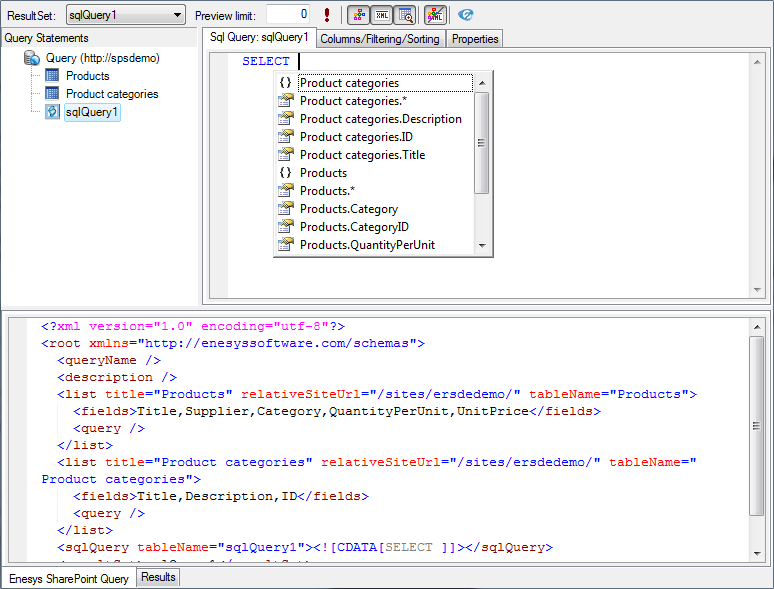Click the Preview limit input field
This screenshot has width=774, height=589.
[x=288, y=15]
